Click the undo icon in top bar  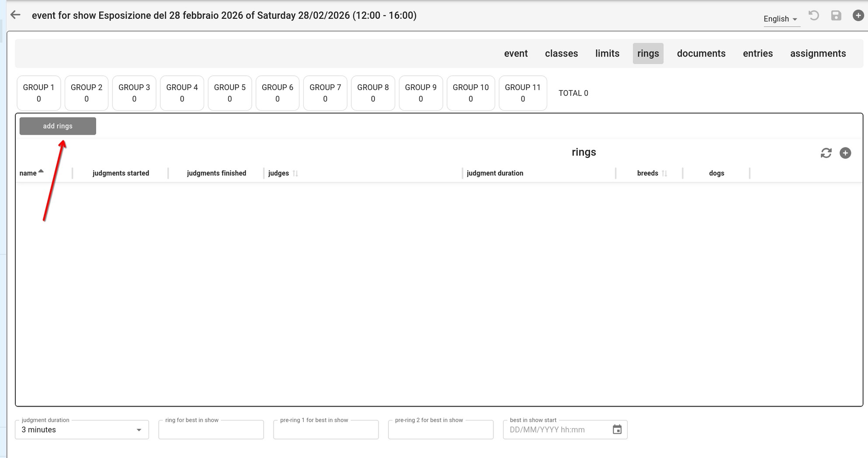[814, 16]
